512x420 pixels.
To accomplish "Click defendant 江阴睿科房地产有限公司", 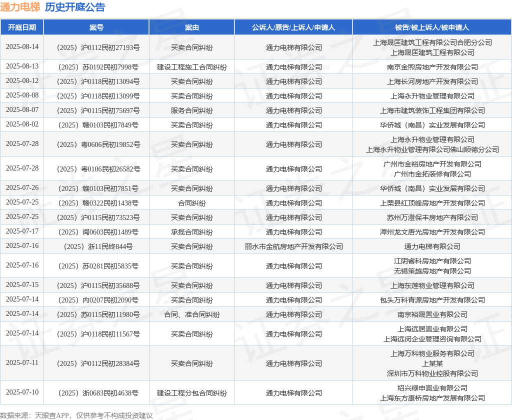I will click(x=432, y=261).
